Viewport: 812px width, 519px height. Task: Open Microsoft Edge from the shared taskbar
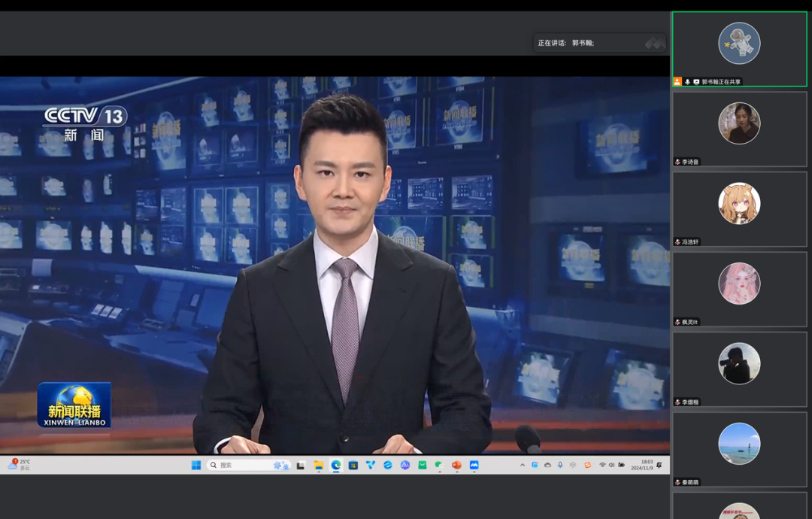coord(336,465)
